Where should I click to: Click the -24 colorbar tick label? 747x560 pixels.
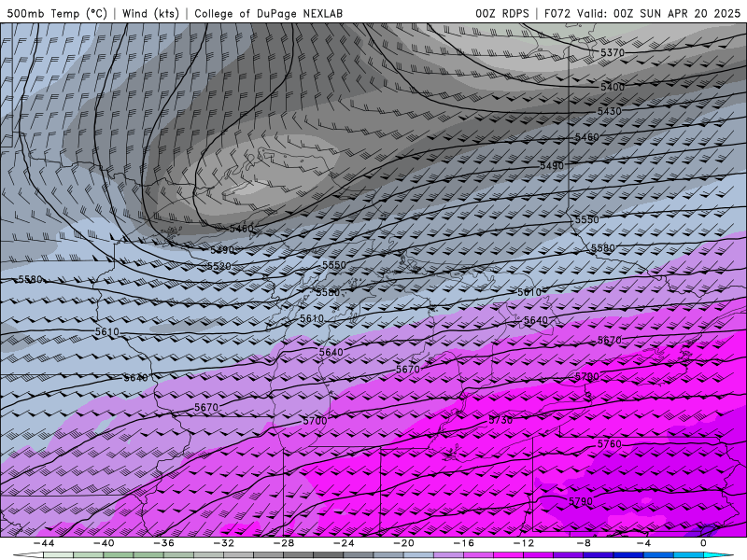(x=344, y=543)
